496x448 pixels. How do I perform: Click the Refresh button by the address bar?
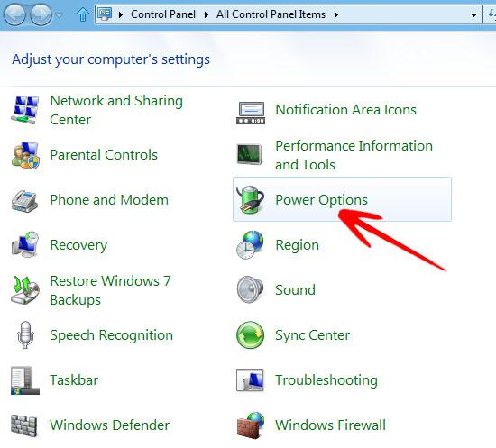click(491, 14)
